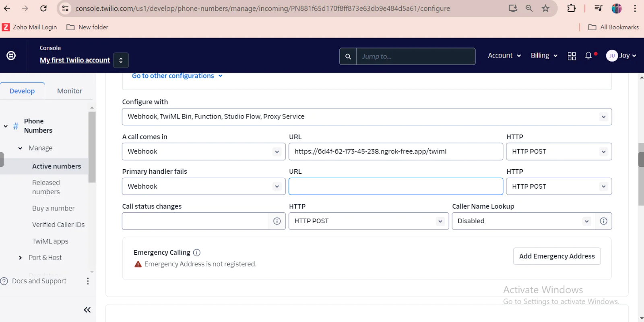This screenshot has height=322, width=644.
Task: Click the page vertical scrollbar thumb
Action: [x=641, y=174]
